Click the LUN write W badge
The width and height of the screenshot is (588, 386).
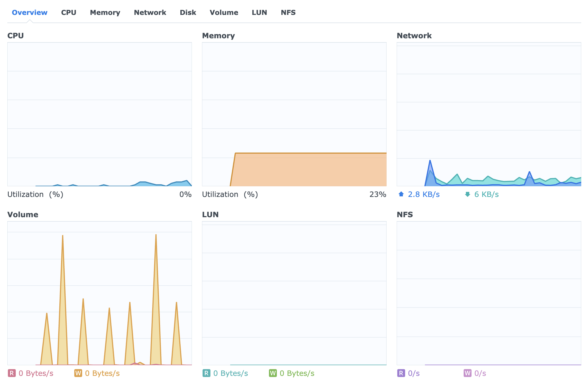pyautogui.click(x=273, y=373)
